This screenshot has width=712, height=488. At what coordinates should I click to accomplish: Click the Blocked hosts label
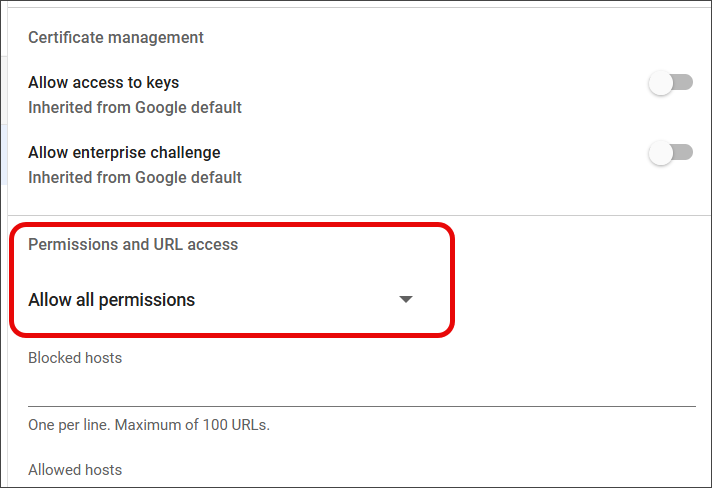75,357
